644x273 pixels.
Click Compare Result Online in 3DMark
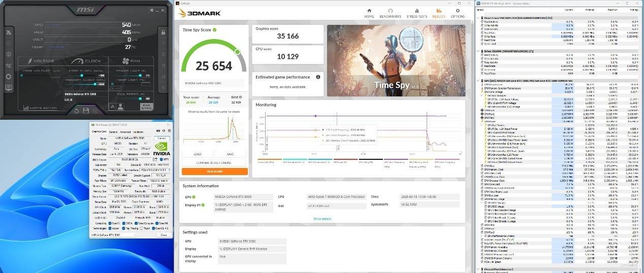[215, 162]
